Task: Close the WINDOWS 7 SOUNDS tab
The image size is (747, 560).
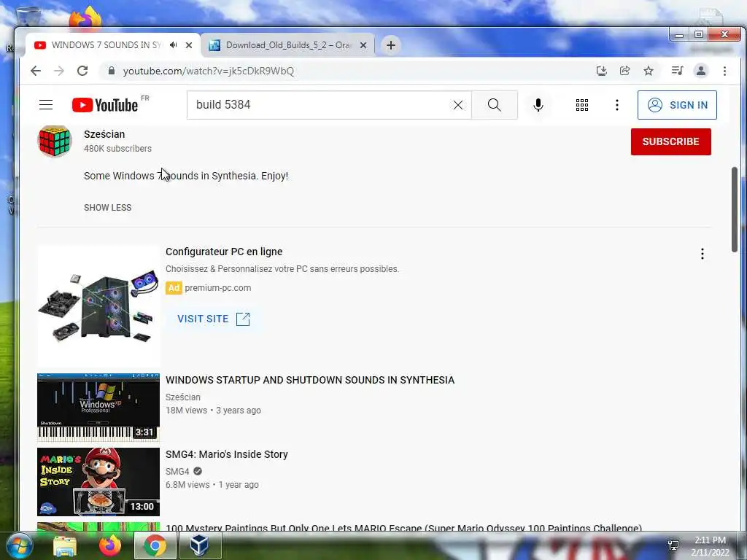Action: [x=189, y=45]
